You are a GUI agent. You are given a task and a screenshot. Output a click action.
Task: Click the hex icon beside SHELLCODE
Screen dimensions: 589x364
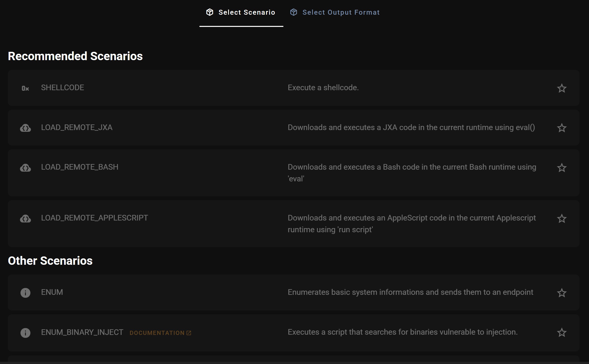click(x=25, y=88)
